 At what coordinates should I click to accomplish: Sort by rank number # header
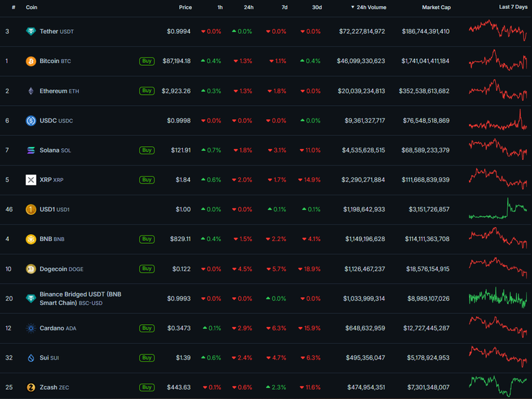click(14, 7)
